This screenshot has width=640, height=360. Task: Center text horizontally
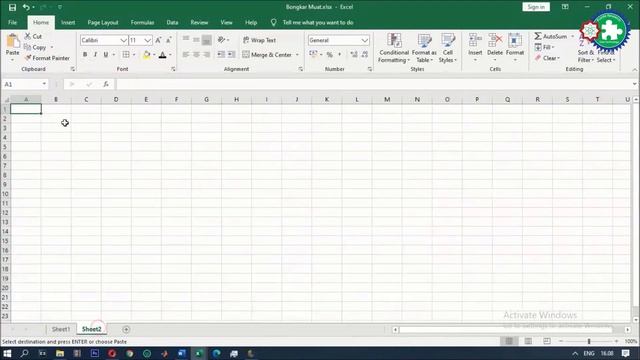coord(196,54)
